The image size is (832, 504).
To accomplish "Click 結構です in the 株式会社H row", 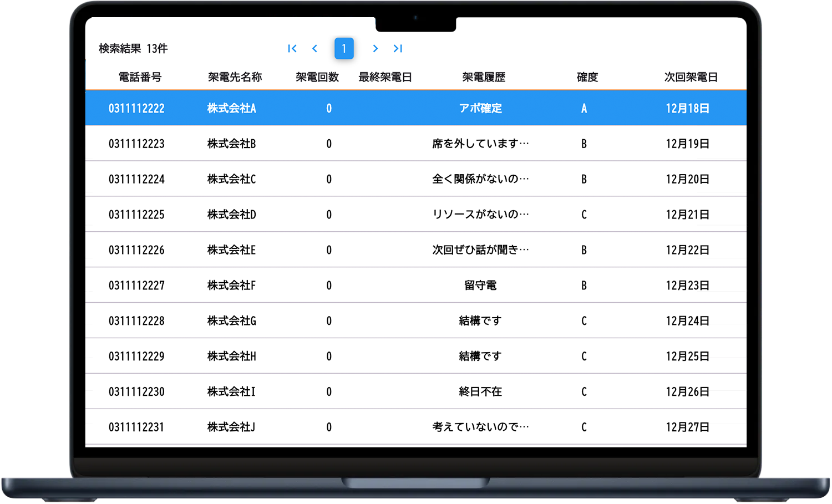I will 480,357.
